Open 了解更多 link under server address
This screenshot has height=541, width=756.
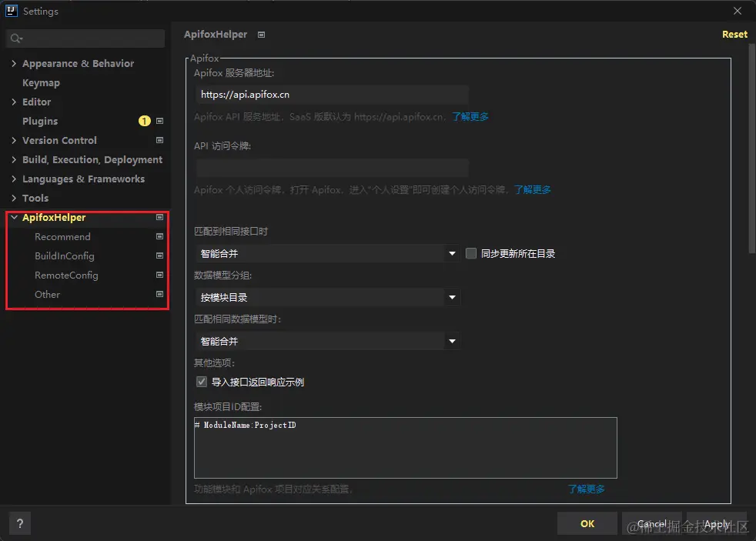(470, 116)
